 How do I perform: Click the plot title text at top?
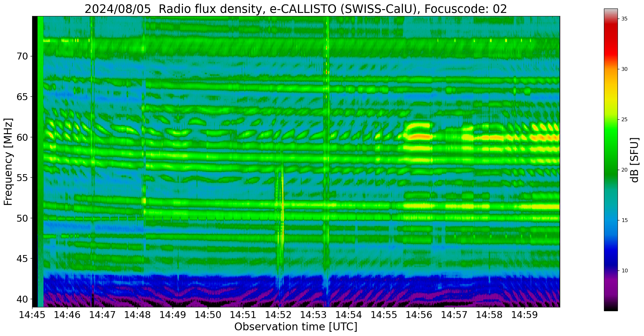click(x=296, y=9)
